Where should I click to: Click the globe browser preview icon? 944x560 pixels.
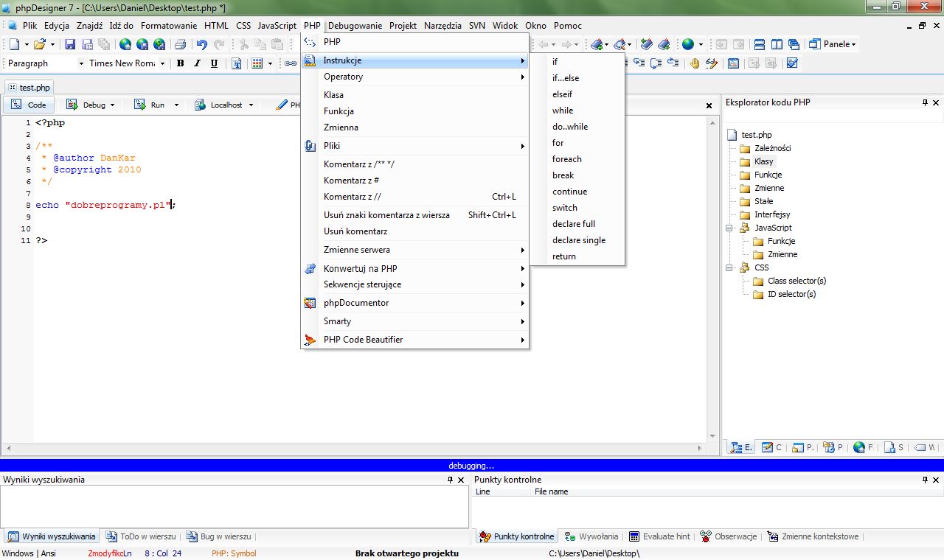[688, 44]
